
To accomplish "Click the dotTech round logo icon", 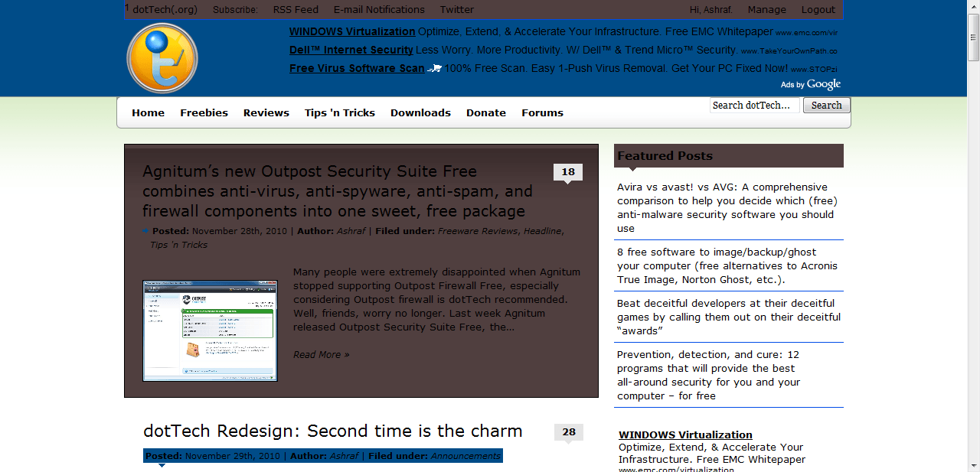I will pos(162,58).
